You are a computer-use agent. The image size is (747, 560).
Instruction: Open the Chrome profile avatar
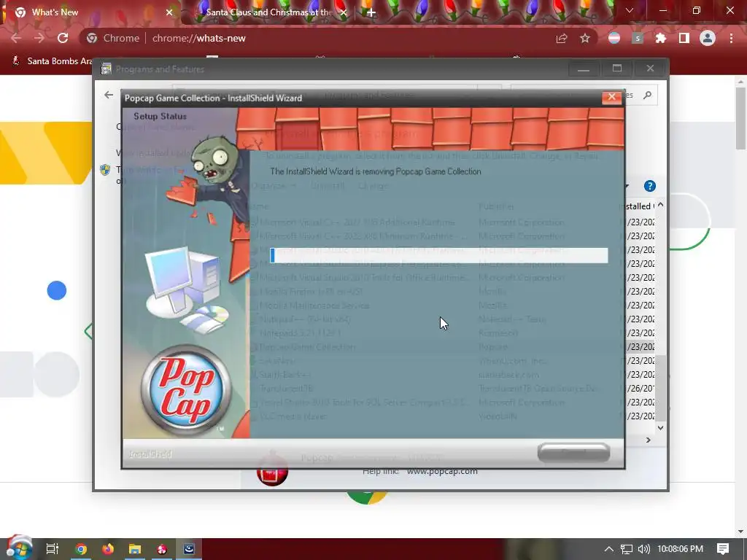point(708,38)
